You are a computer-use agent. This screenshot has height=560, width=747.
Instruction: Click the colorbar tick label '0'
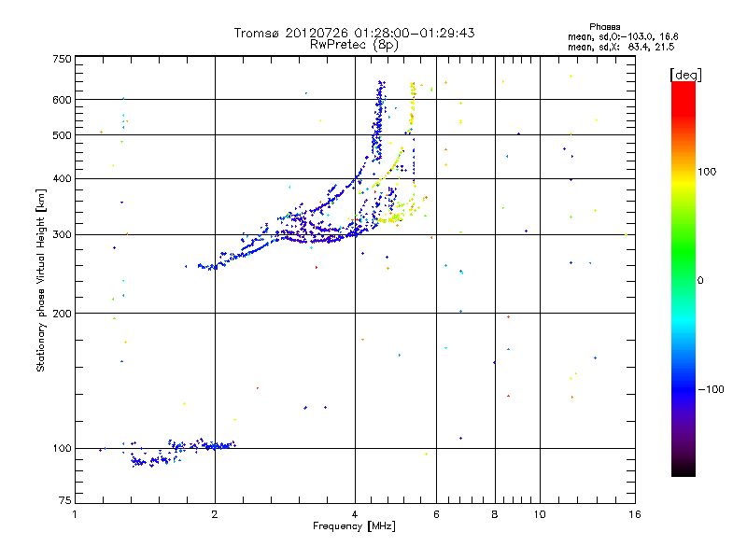(x=700, y=281)
